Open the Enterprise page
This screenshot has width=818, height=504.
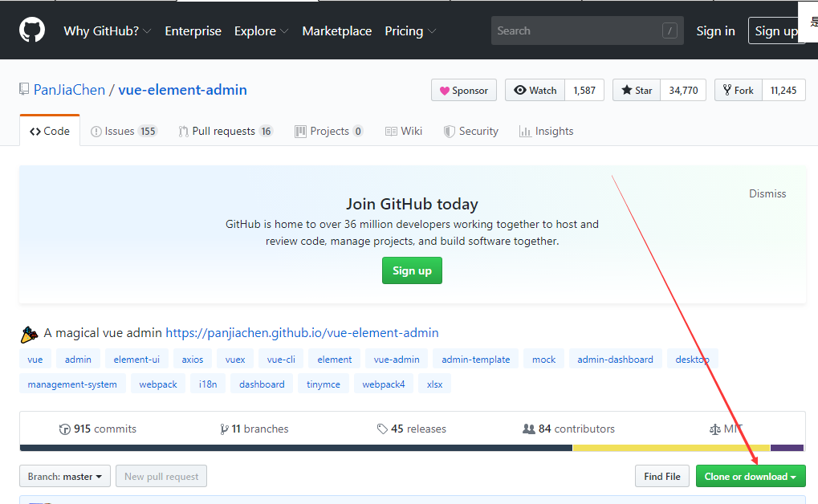point(193,31)
